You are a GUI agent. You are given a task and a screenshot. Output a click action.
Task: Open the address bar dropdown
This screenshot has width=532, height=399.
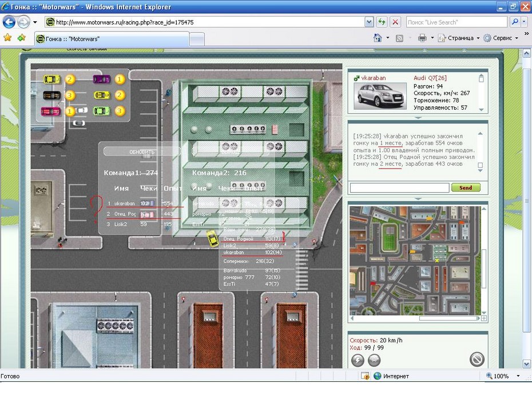pyautogui.click(x=369, y=22)
